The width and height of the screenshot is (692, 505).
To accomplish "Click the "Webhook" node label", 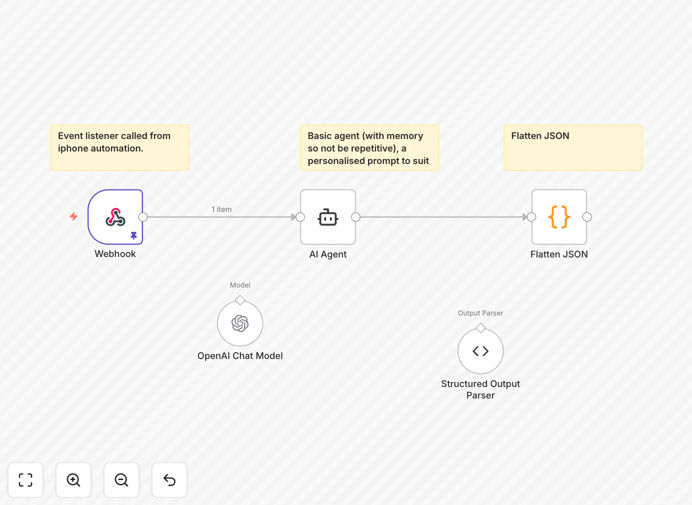I will [x=115, y=254].
